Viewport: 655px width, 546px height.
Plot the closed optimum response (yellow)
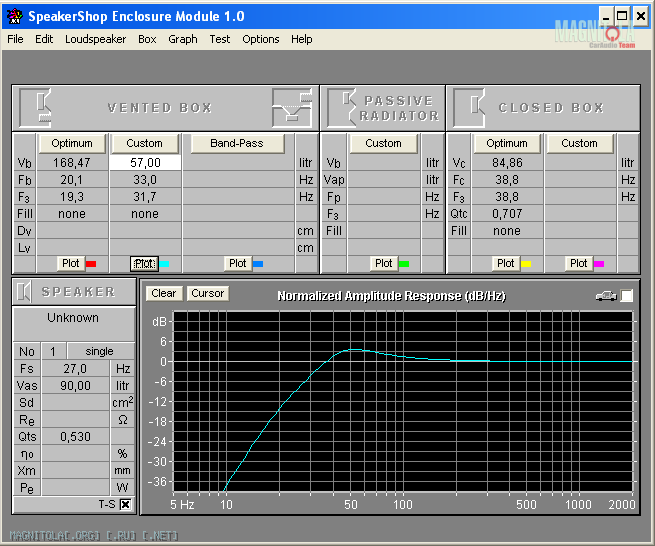[505, 264]
